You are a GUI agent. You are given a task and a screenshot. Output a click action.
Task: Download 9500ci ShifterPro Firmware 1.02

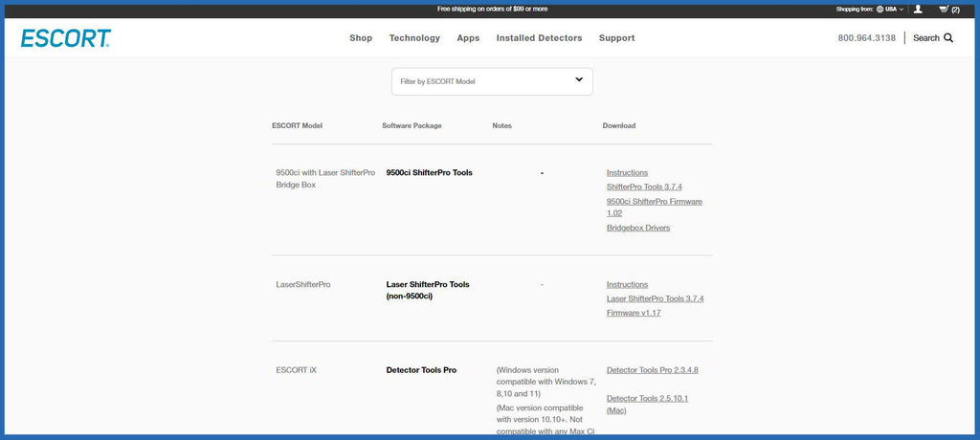tap(655, 202)
